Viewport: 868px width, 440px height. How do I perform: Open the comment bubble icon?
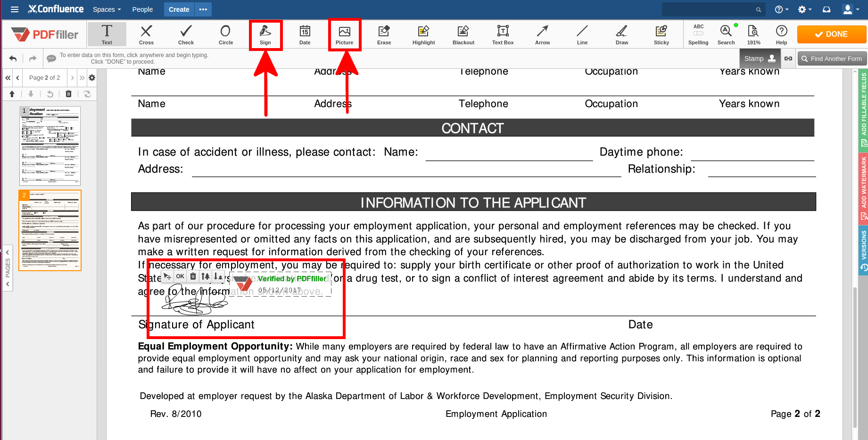(x=51, y=59)
